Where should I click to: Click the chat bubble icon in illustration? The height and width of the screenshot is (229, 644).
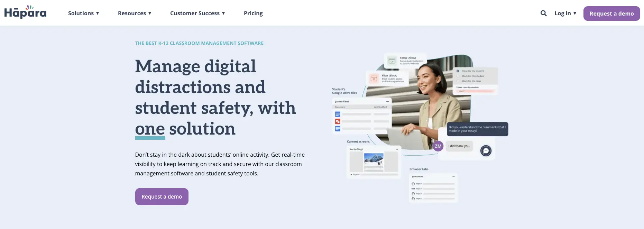(x=486, y=151)
